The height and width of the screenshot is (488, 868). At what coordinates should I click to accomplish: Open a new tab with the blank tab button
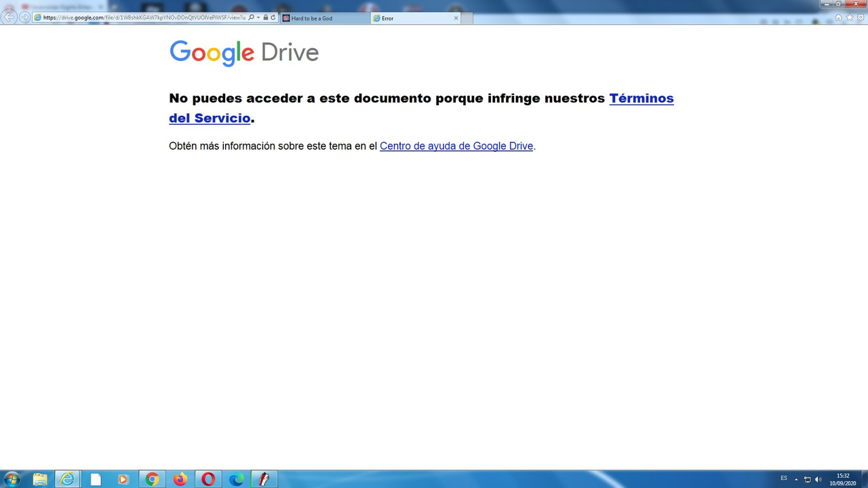(x=467, y=18)
